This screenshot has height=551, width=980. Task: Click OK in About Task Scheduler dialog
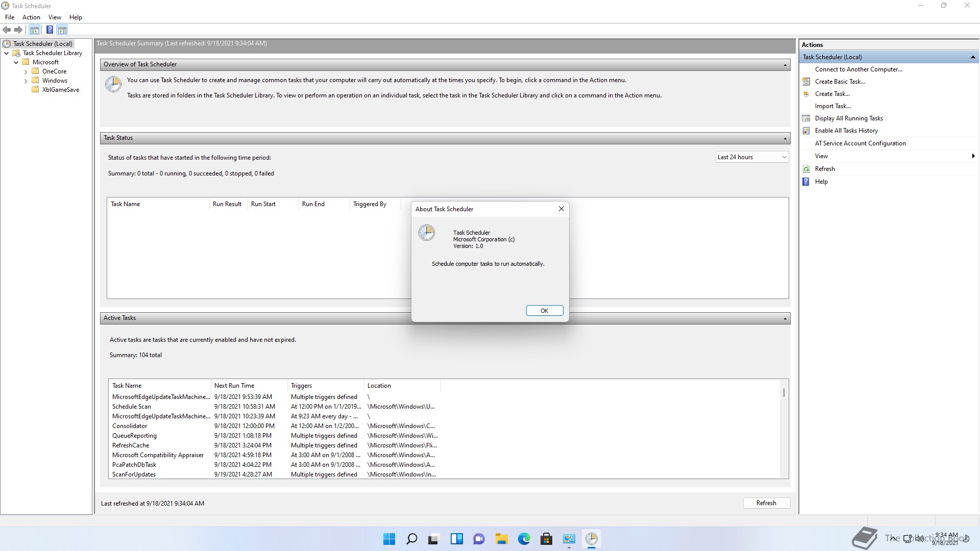point(545,311)
